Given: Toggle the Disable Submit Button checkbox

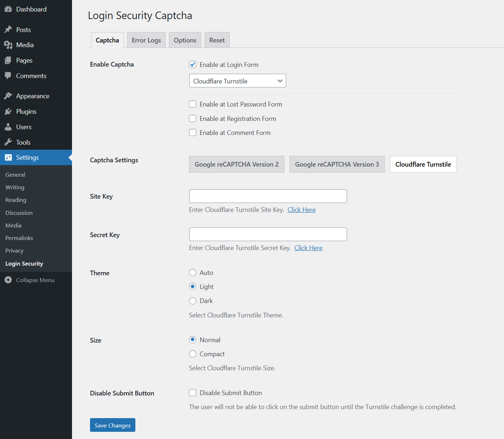Looking at the screenshot, I should pos(193,393).
